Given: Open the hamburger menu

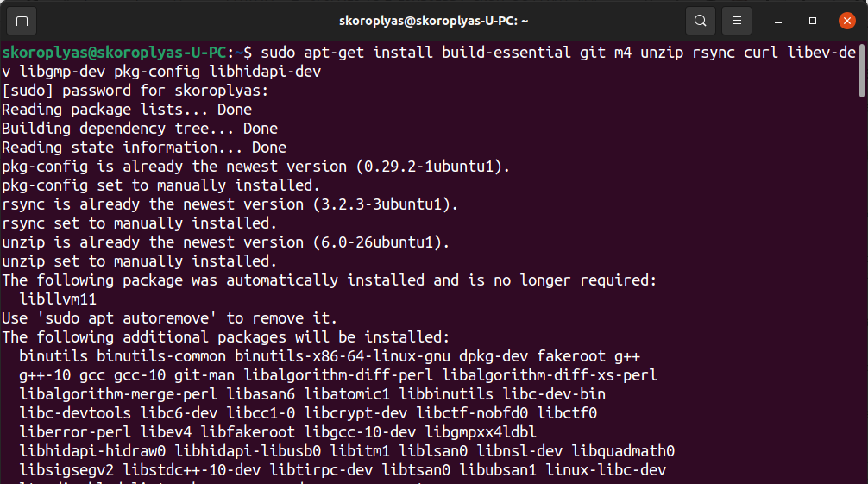Looking at the screenshot, I should click(736, 21).
